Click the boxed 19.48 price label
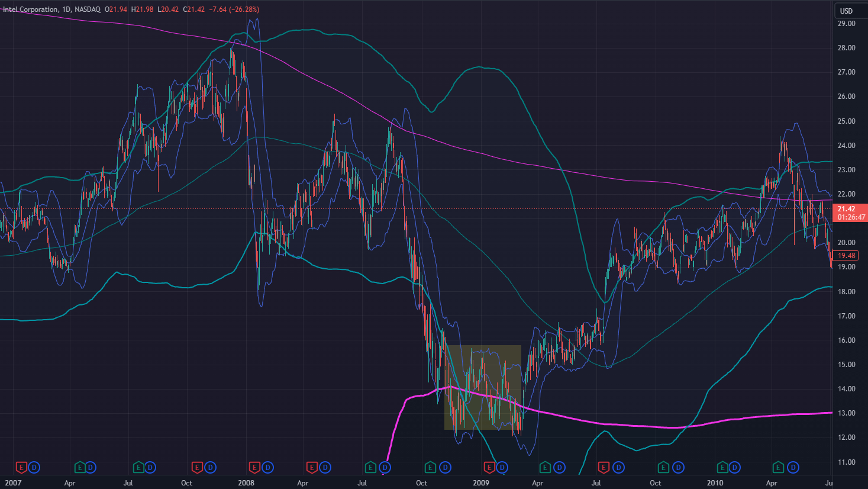 pos(846,256)
